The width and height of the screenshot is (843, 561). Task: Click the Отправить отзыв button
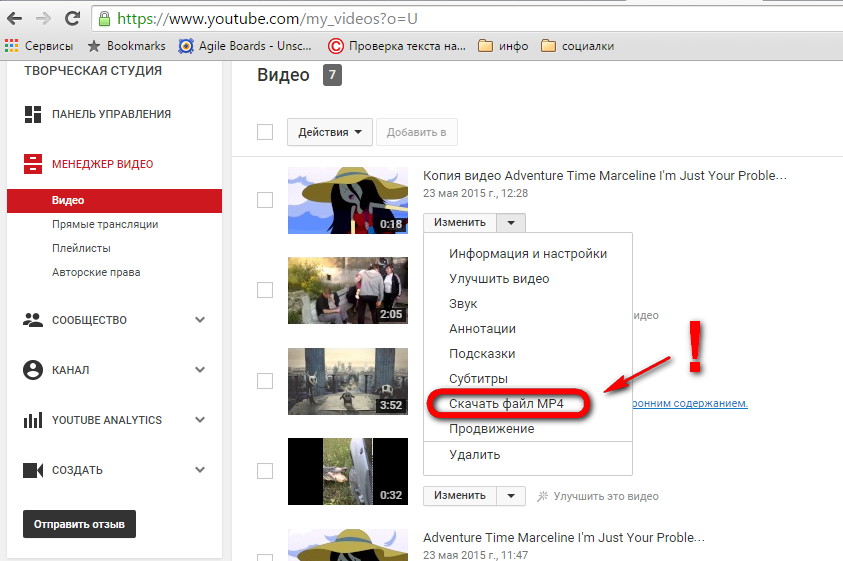click(80, 524)
